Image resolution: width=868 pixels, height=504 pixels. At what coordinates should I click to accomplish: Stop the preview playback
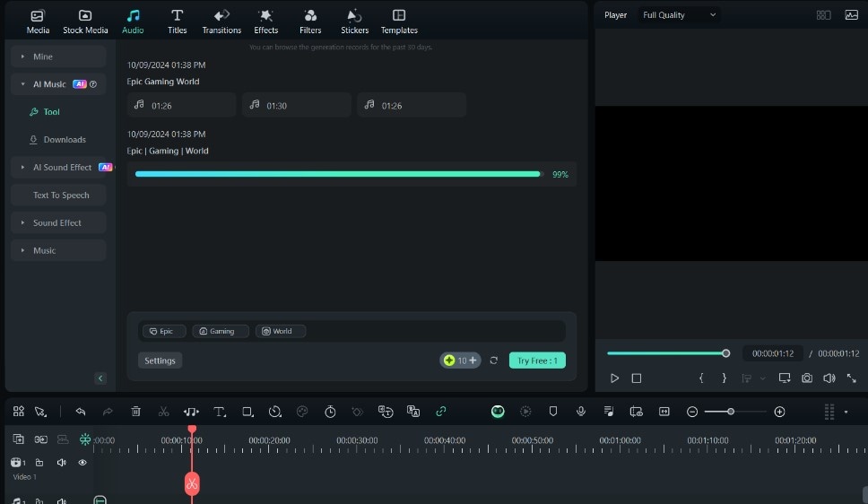637,378
